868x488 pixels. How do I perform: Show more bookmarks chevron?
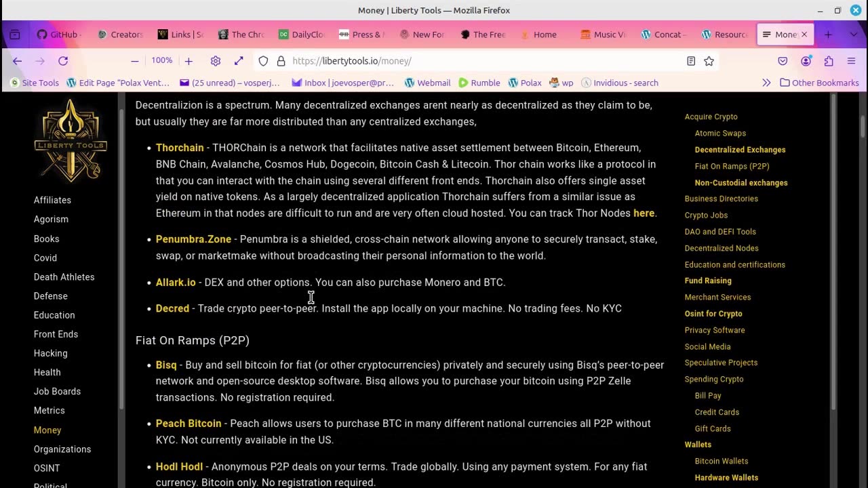click(x=766, y=83)
